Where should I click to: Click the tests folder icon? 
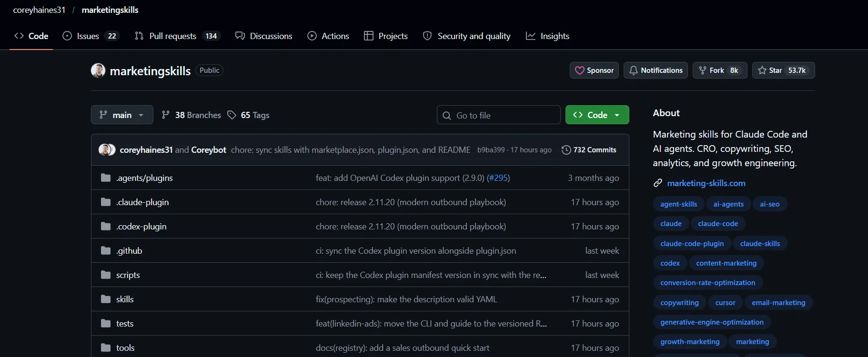point(106,324)
